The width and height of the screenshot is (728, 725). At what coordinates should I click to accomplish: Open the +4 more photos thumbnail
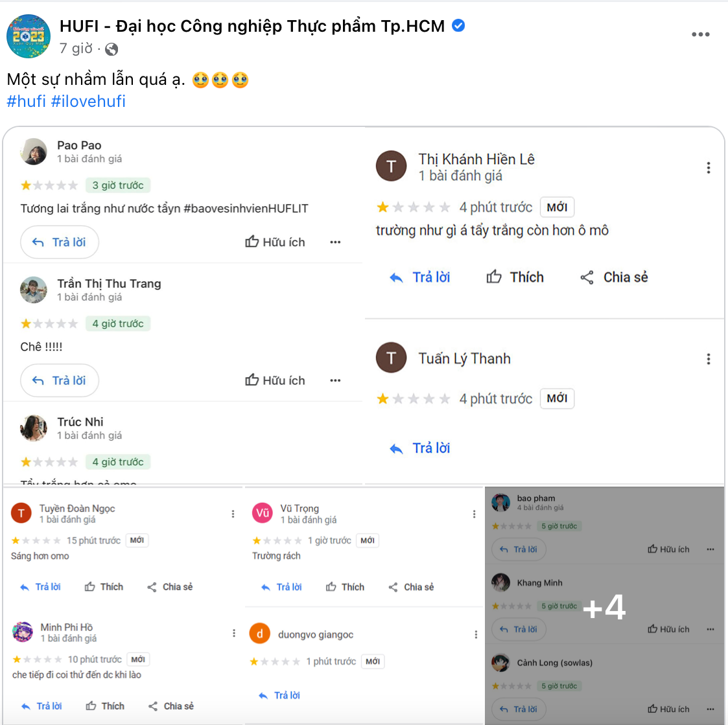604,606
